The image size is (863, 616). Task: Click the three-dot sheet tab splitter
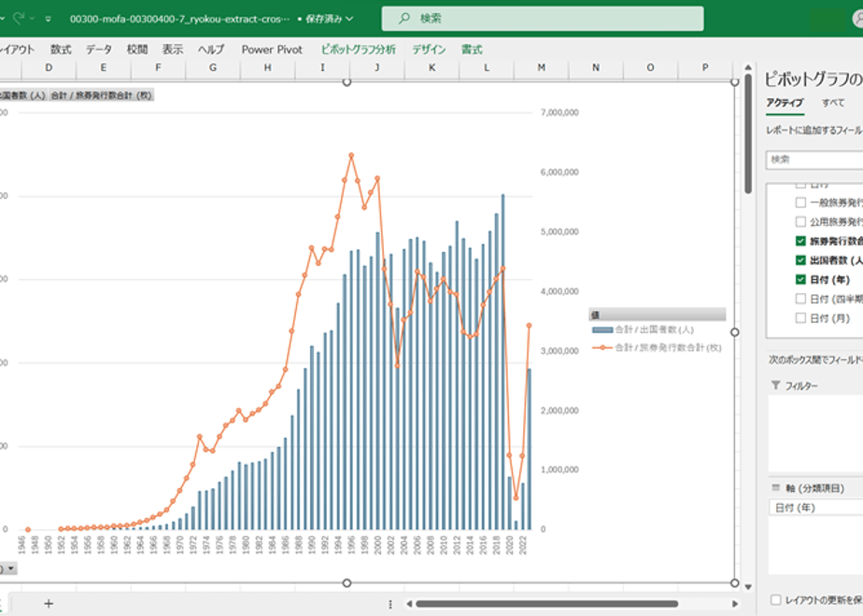[390, 604]
